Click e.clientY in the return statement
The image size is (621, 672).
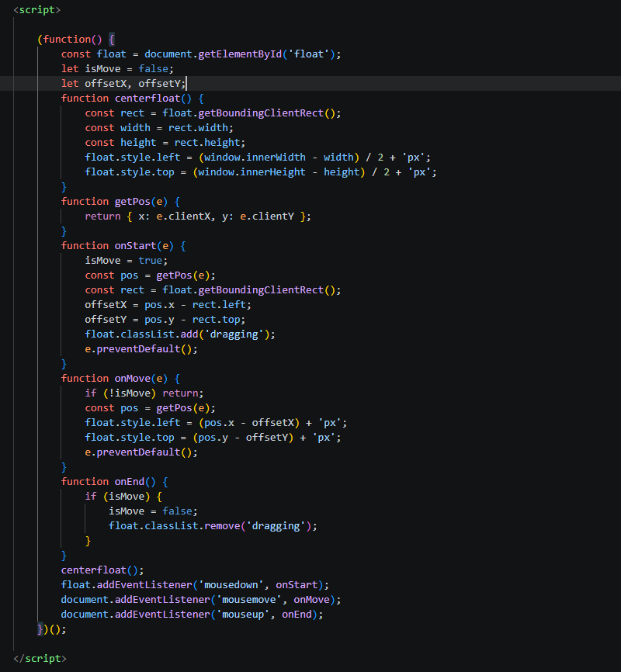267,216
